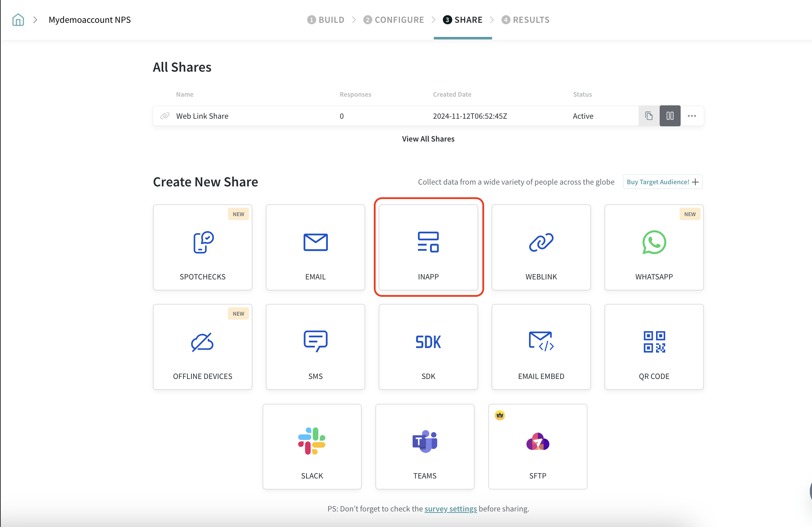This screenshot has width=812, height=527.
Task: Open the three-dot more options menu
Action: click(x=692, y=116)
